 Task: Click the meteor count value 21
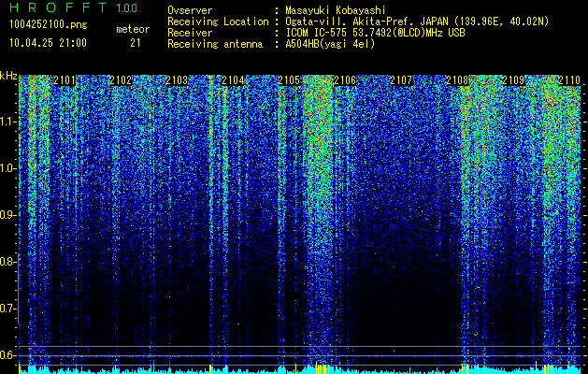136,43
